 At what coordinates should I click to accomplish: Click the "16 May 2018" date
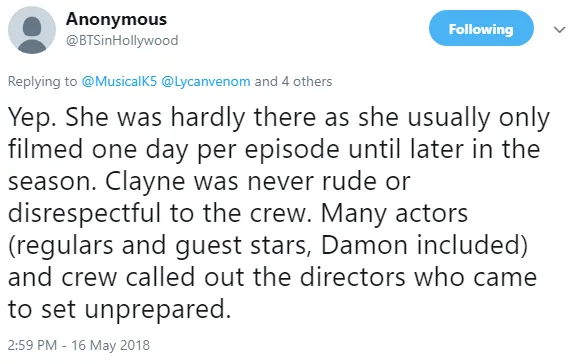111,346
